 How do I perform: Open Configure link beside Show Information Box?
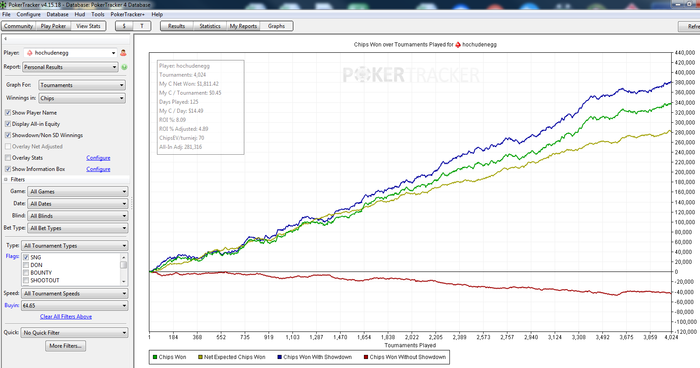98,169
